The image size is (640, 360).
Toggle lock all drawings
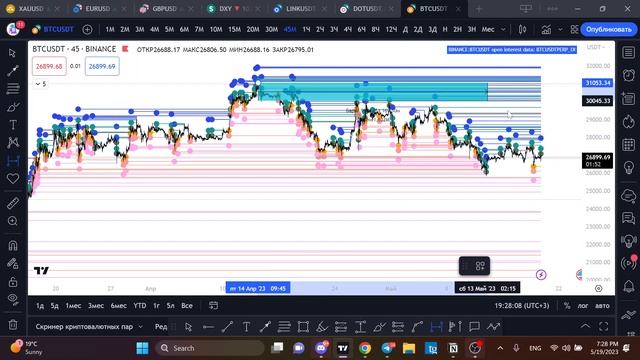click(13, 282)
